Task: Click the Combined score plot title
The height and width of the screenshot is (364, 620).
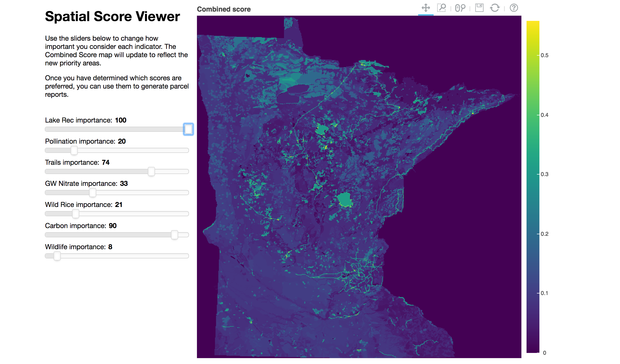Action: pos(223,9)
